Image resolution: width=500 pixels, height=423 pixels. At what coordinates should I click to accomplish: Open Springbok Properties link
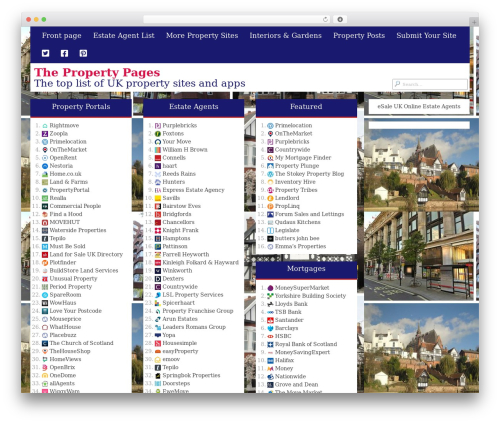pos(191,375)
